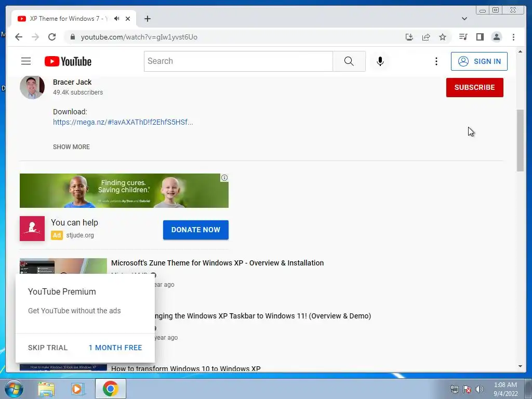Share this page via share icon
This screenshot has height=399, width=532.
click(x=426, y=37)
